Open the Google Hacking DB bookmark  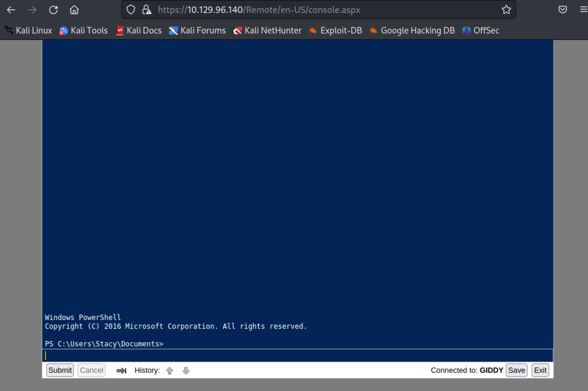(x=412, y=31)
